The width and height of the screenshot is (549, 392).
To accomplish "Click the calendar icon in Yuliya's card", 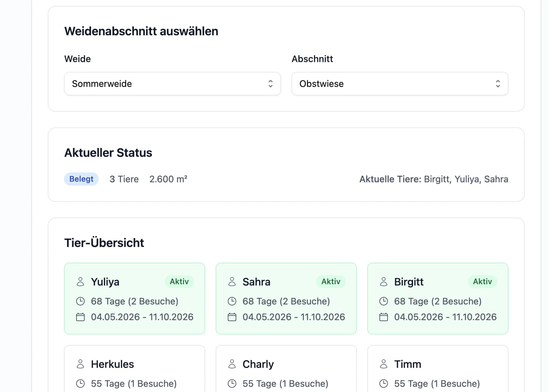I will tap(80, 317).
